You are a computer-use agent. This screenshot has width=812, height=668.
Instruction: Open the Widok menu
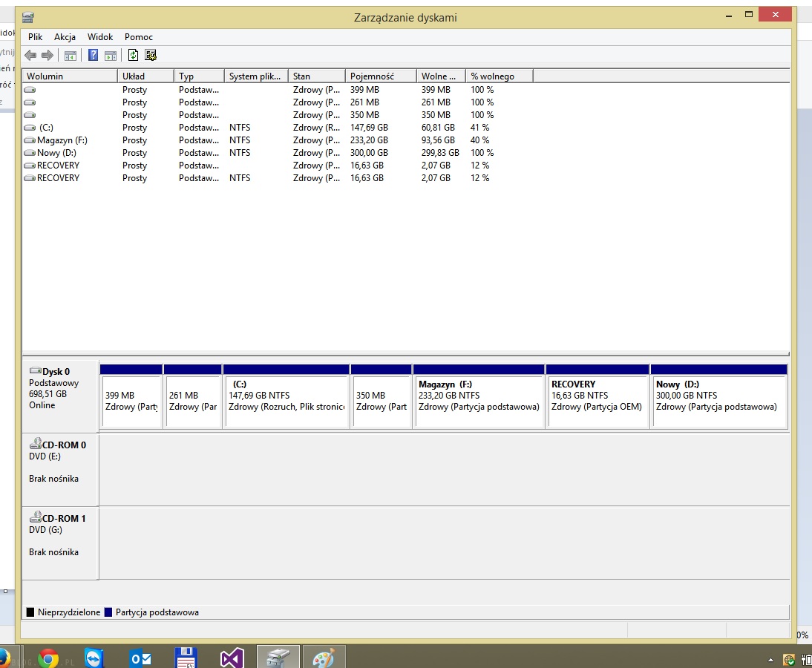pyautogui.click(x=100, y=37)
